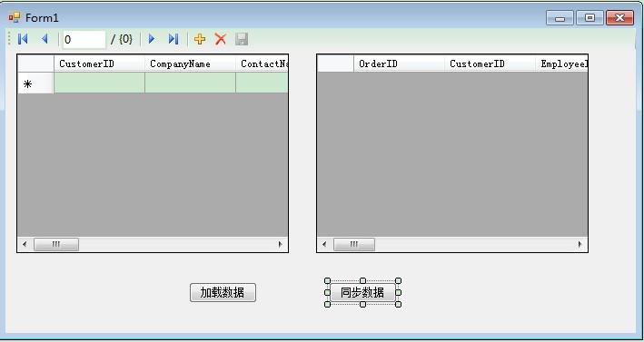
Task: Maximize the Form1 window
Action: [590, 18]
